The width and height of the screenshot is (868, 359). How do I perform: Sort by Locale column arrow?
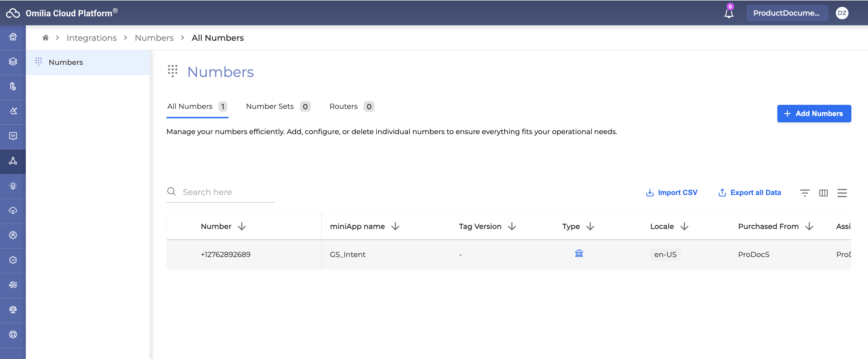tap(684, 227)
